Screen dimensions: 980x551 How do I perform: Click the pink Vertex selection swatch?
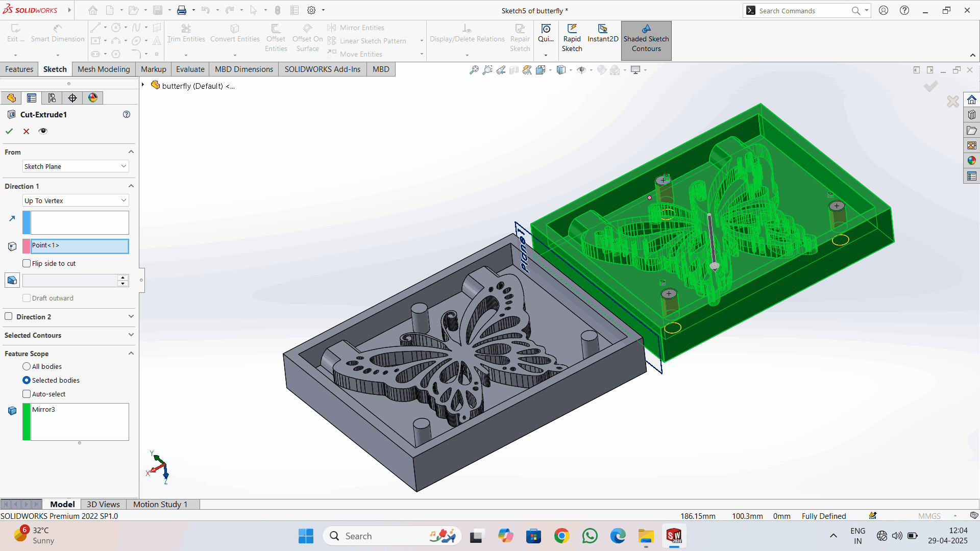click(x=27, y=246)
